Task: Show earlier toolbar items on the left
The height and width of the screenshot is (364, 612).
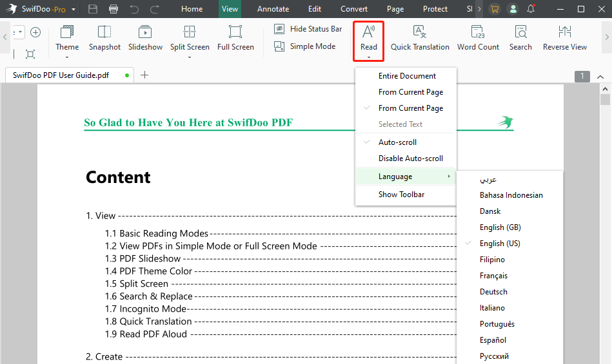Action: coord(5,37)
